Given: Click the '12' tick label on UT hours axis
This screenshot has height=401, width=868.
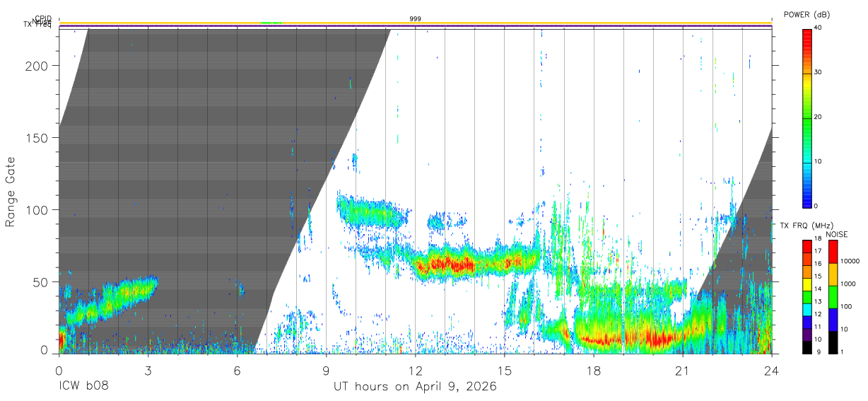Looking at the screenshot, I should coord(416,371).
